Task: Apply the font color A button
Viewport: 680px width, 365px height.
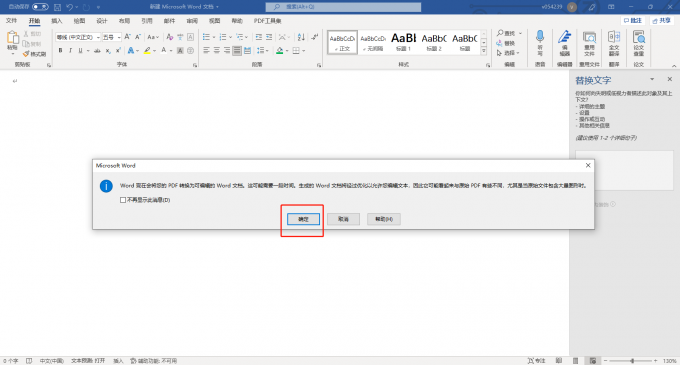Action: click(163, 51)
